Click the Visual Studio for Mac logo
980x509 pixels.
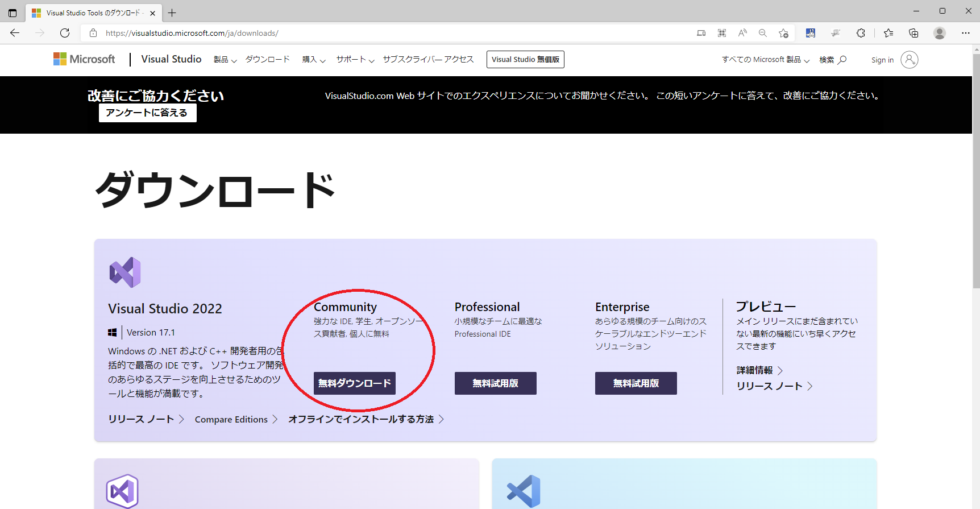pyautogui.click(x=122, y=491)
